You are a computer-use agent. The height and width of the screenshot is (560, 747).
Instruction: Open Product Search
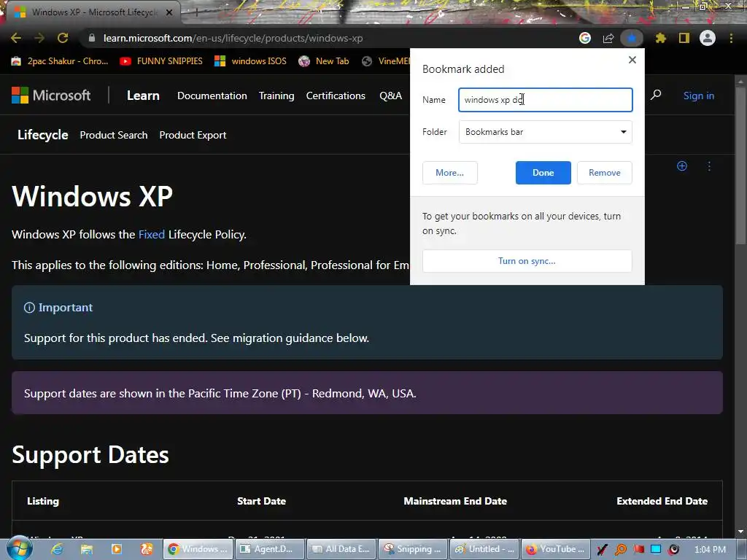[114, 135]
